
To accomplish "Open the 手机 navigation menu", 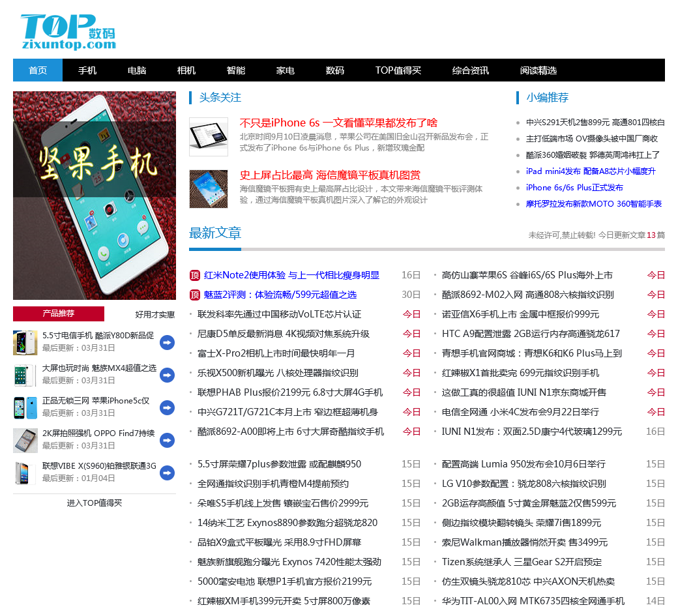I will pyautogui.click(x=87, y=70).
